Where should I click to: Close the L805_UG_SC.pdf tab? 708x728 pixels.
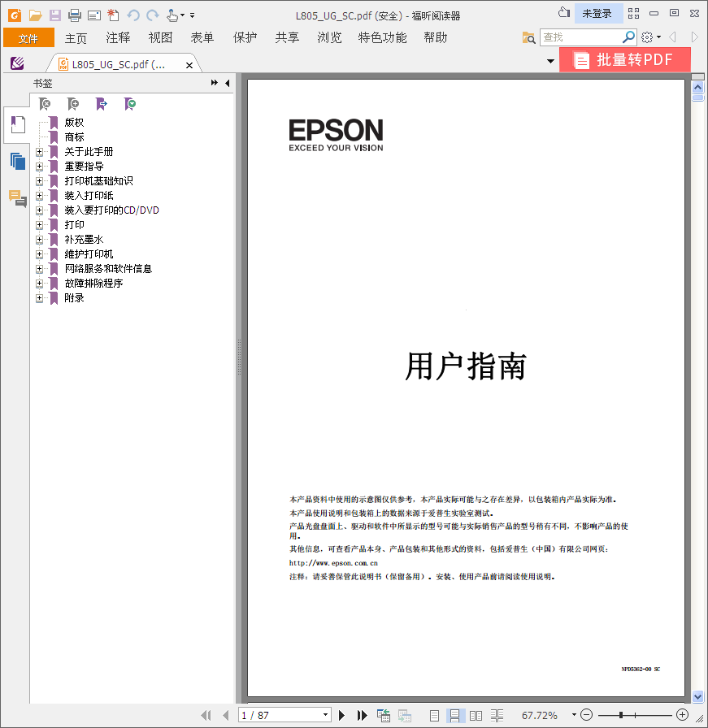189,66
